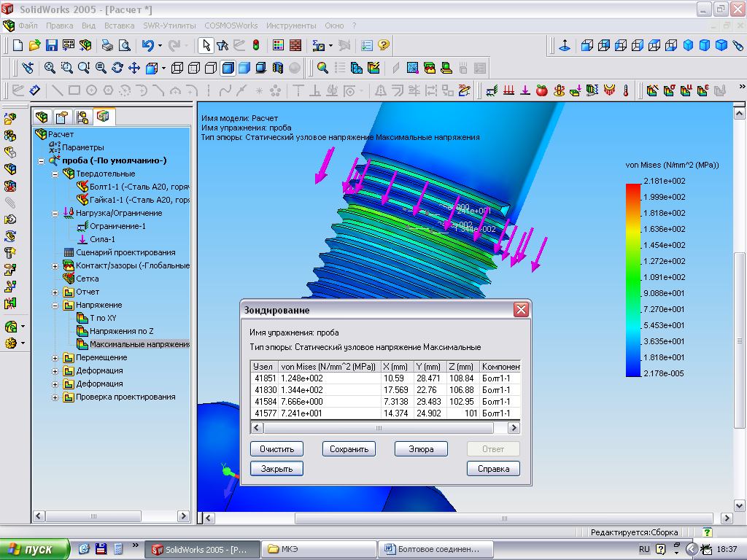Switch to Wireframe display mode
This screenshot has height=560, width=747.
pos(177,68)
